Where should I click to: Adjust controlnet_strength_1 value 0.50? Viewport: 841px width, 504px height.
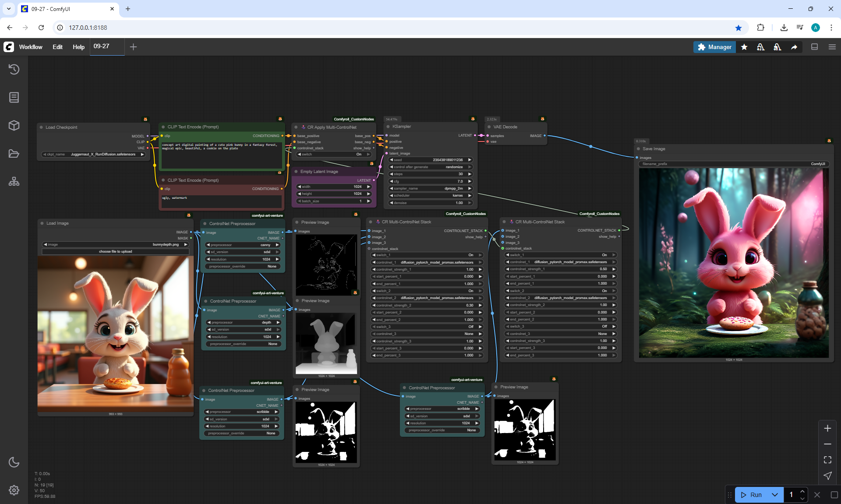coord(561,269)
